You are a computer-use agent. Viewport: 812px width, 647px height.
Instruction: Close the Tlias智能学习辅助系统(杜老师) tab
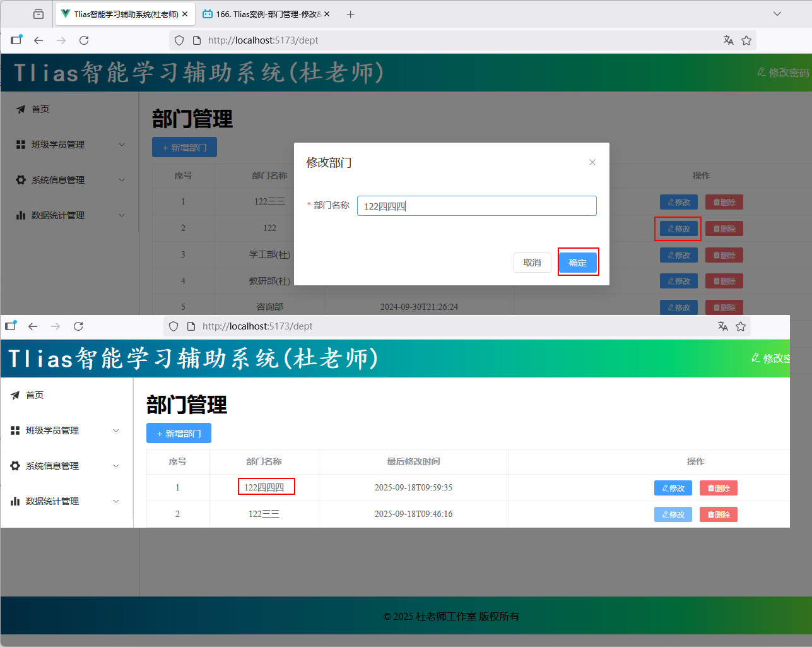pos(185,14)
